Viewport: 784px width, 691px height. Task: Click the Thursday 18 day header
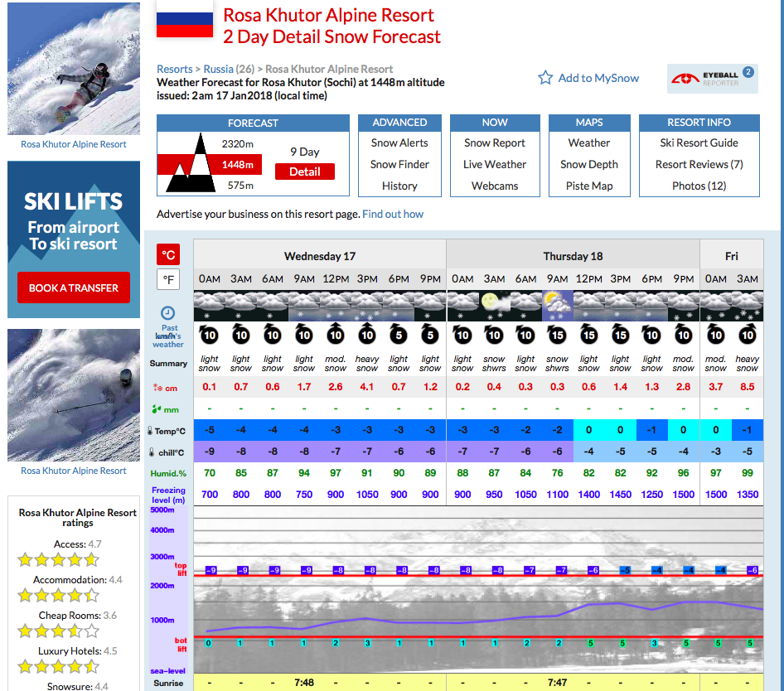tap(573, 256)
